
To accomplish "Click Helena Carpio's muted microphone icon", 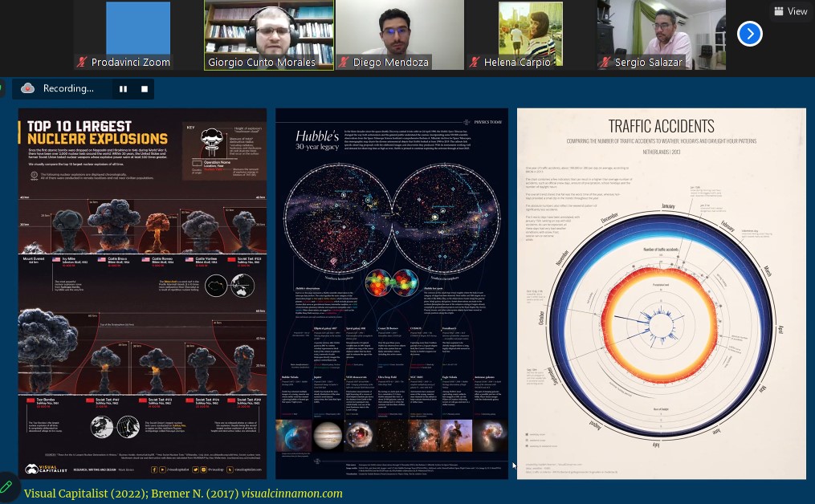I will 474,63.
